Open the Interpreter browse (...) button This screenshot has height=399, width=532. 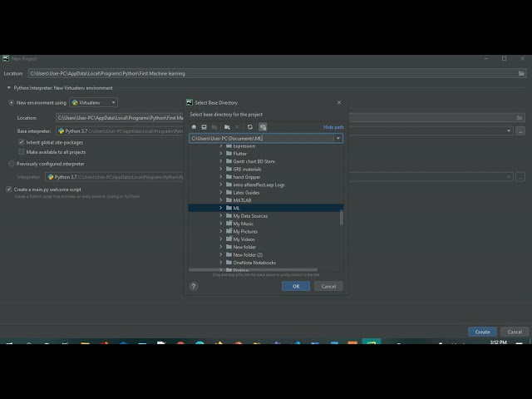point(520,177)
